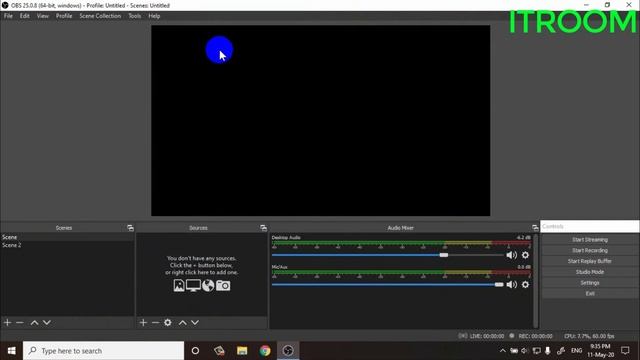The image size is (640, 360).
Task: Open the File menu
Action: [x=8, y=16]
